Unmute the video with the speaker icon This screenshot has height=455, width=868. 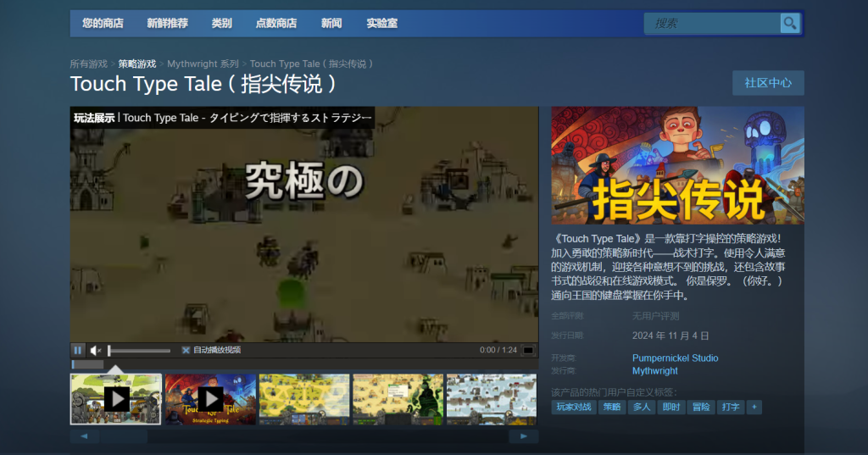[x=96, y=350]
